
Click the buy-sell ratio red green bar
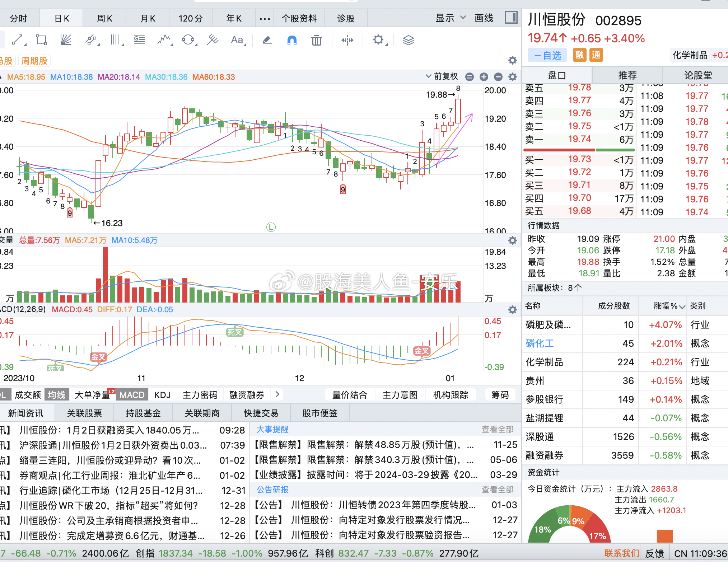pos(579,150)
